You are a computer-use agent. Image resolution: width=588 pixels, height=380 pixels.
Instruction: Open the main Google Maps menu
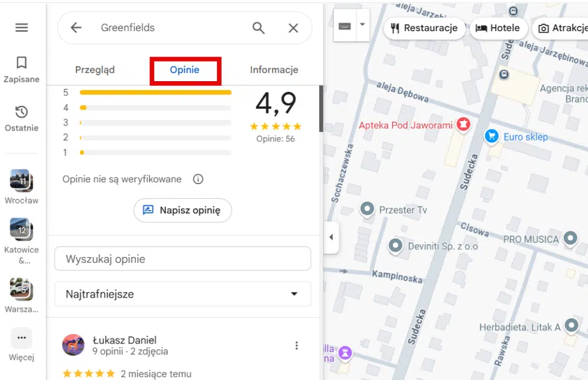[x=22, y=27]
